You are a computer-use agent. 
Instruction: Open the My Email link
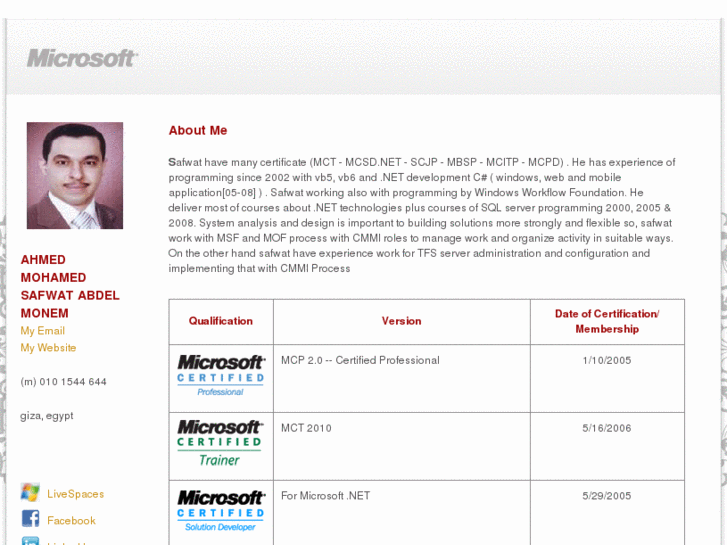(x=43, y=331)
